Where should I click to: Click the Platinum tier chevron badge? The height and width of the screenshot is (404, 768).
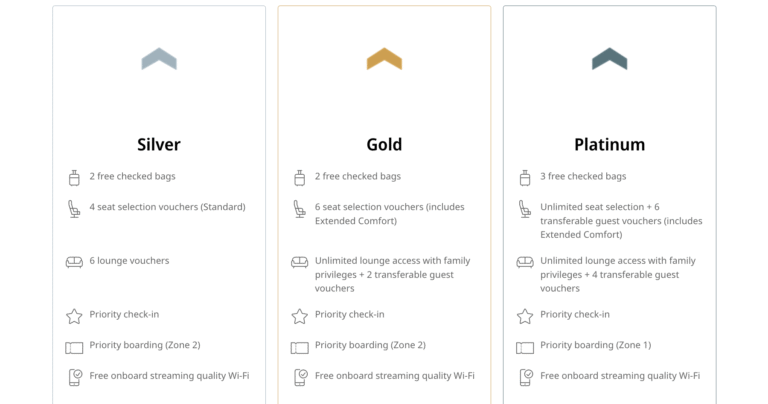609,59
